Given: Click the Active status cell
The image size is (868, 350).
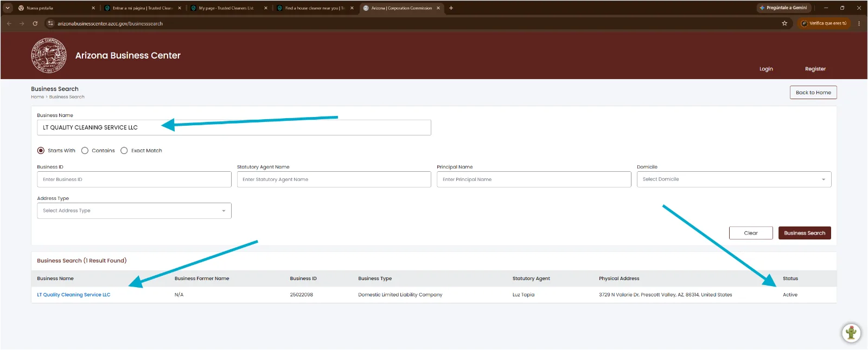Looking at the screenshot, I should pos(790,295).
